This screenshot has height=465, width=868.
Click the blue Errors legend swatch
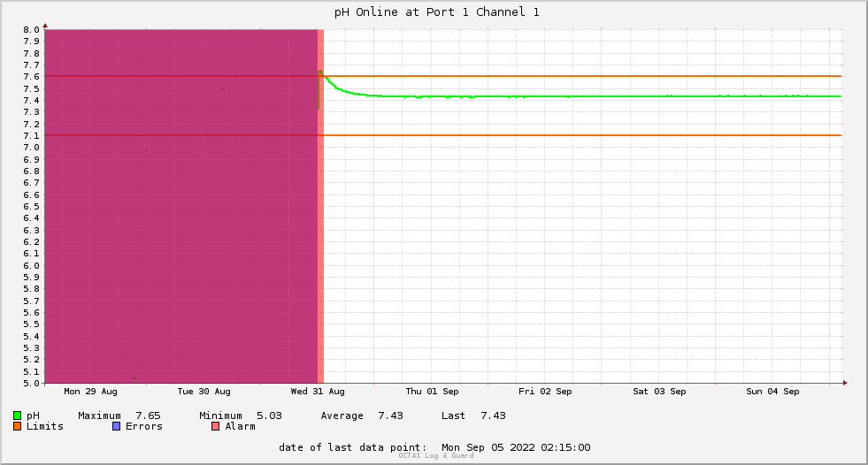pyautogui.click(x=116, y=426)
